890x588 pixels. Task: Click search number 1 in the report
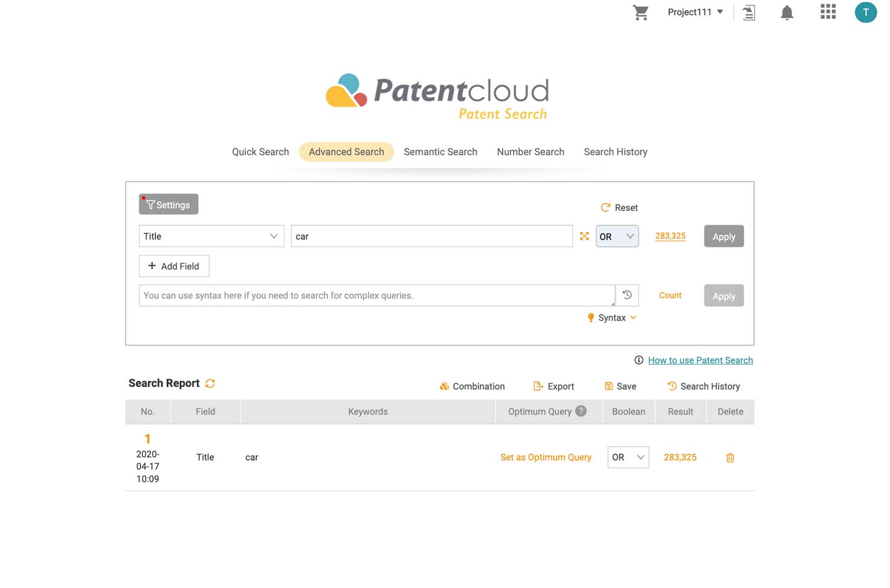click(147, 439)
